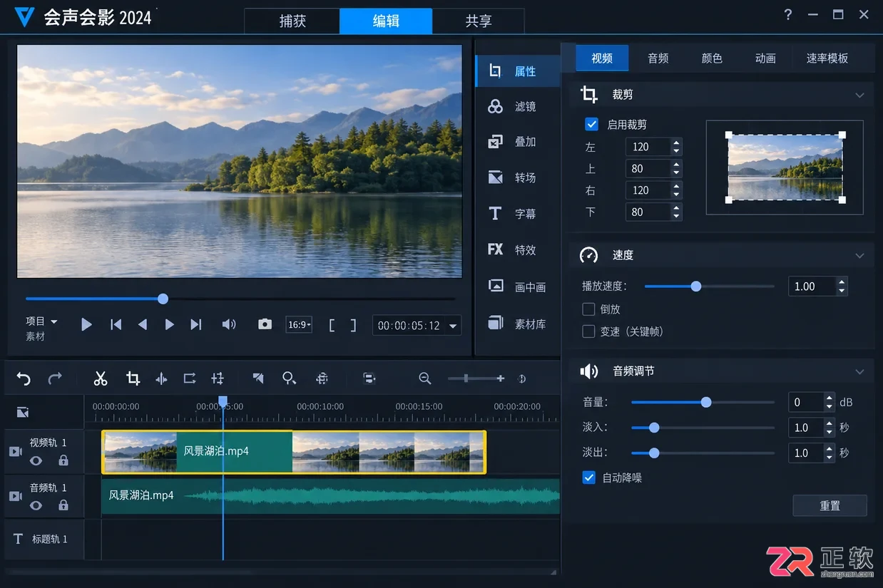
Task: Open the 素材库 media library
Action: point(518,324)
